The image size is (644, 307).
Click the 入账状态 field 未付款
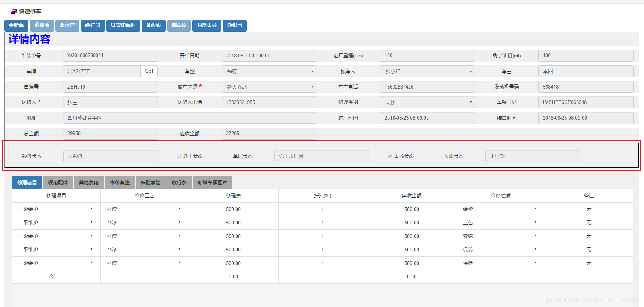[x=533, y=156]
